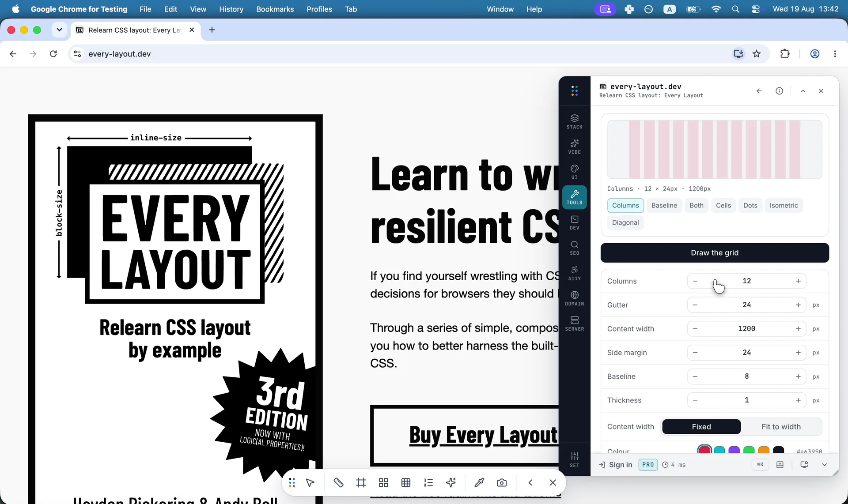Close the extension panel
Image resolution: width=848 pixels, height=504 pixels.
pos(821,91)
